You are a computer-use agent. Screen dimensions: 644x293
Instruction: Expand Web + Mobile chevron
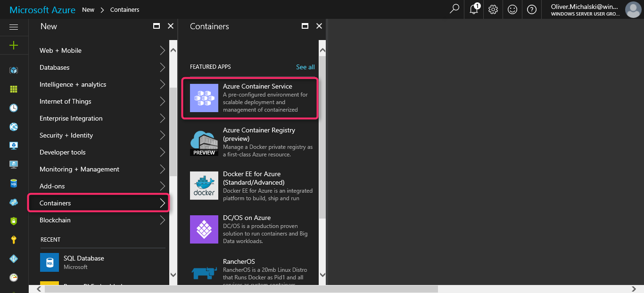(x=163, y=50)
